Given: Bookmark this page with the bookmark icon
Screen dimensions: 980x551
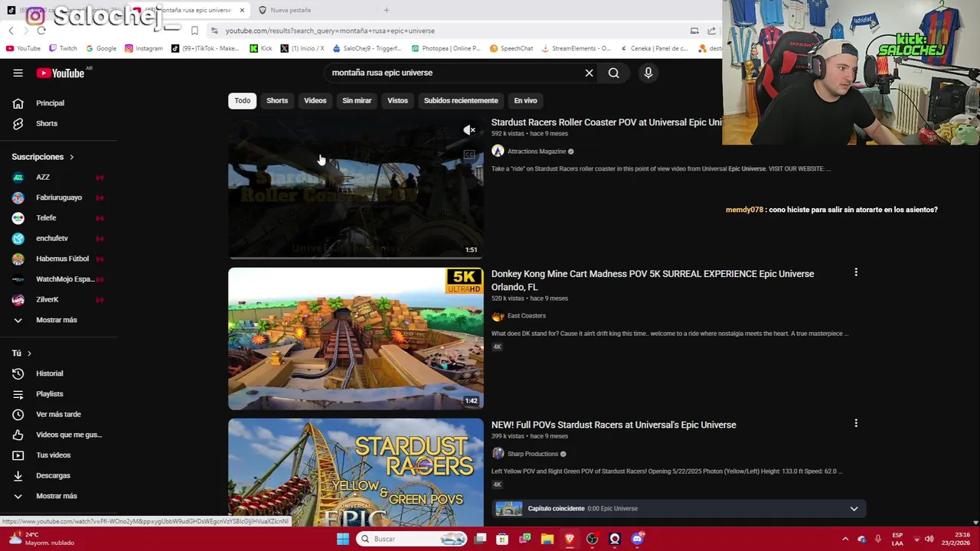Looking at the screenshot, I should pyautogui.click(x=194, y=31).
